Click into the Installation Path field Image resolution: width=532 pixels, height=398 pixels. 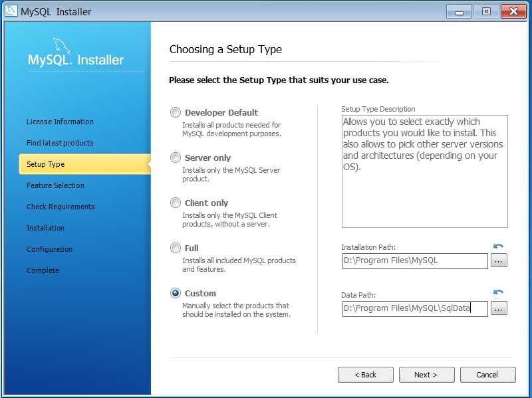(415, 260)
